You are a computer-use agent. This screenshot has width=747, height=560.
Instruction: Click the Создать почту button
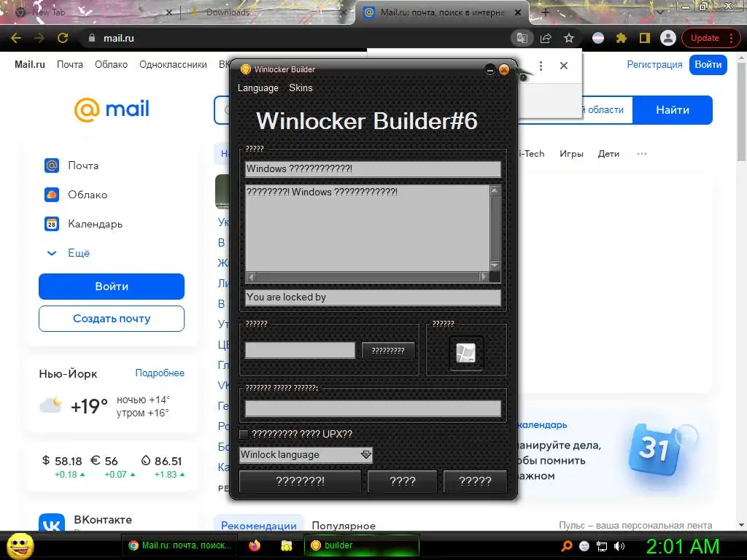click(x=112, y=319)
